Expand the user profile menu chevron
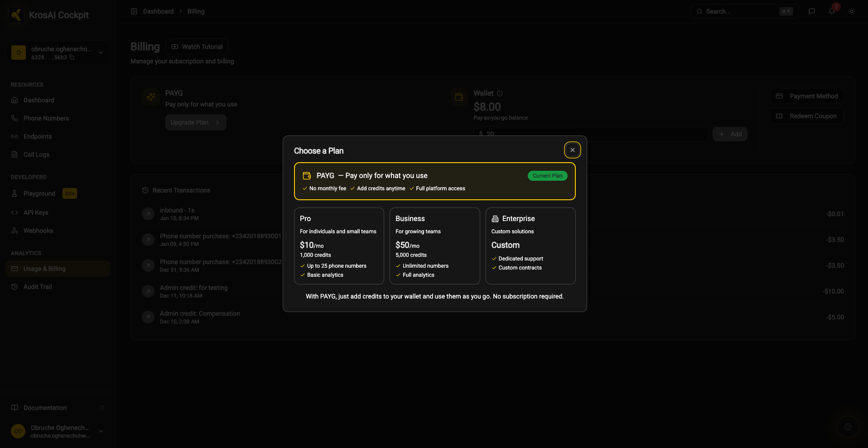 (x=101, y=431)
